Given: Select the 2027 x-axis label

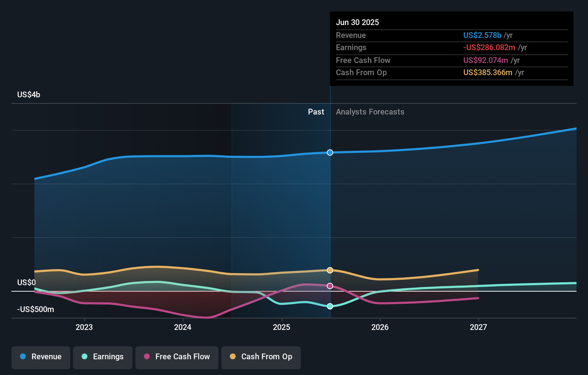Looking at the screenshot, I should tap(478, 327).
